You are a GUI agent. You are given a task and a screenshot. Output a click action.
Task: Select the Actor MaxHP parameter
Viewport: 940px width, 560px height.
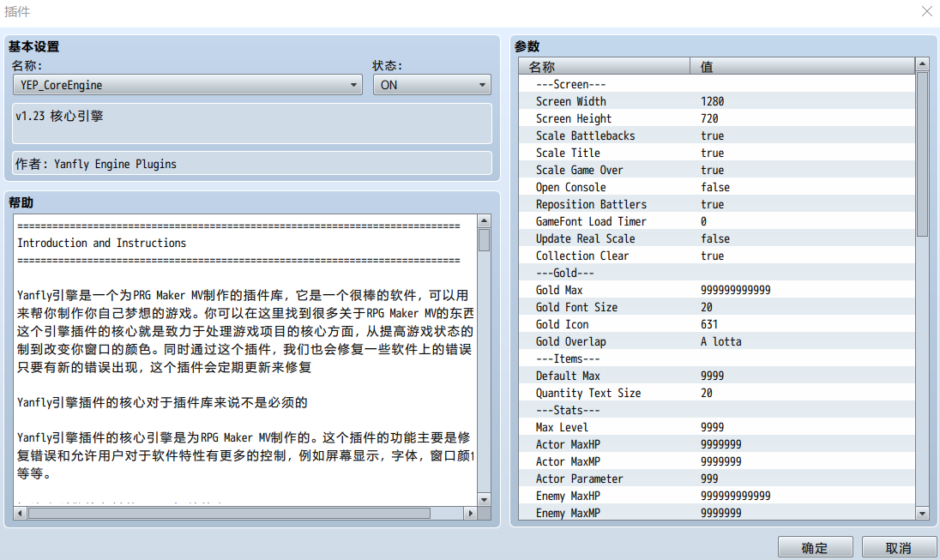pyautogui.click(x=717, y=444)
